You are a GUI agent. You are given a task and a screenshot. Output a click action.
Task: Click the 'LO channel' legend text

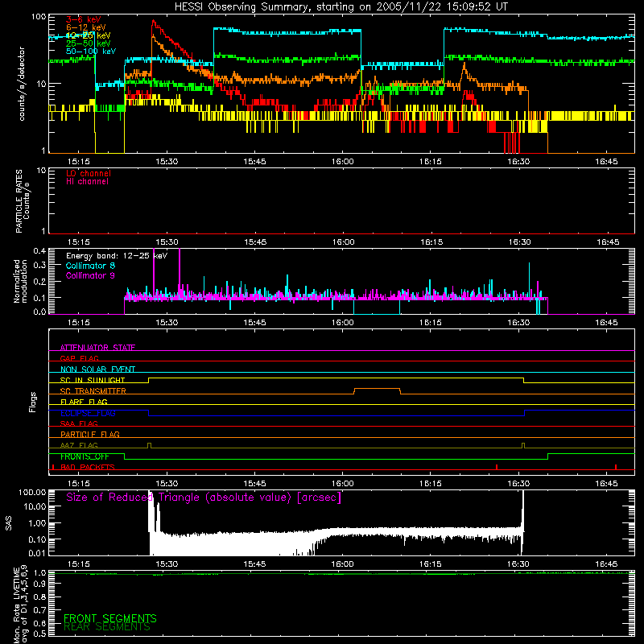point(89,173)
